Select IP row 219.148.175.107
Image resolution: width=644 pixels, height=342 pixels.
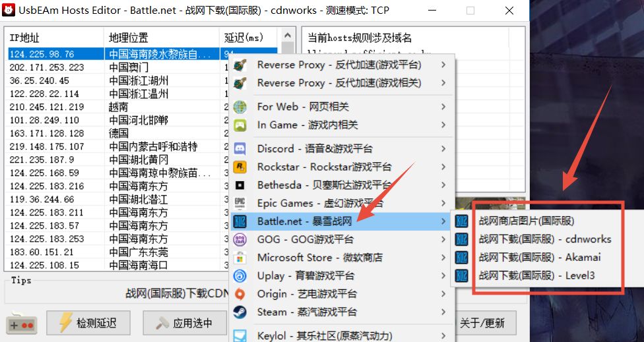click(118, 146)
